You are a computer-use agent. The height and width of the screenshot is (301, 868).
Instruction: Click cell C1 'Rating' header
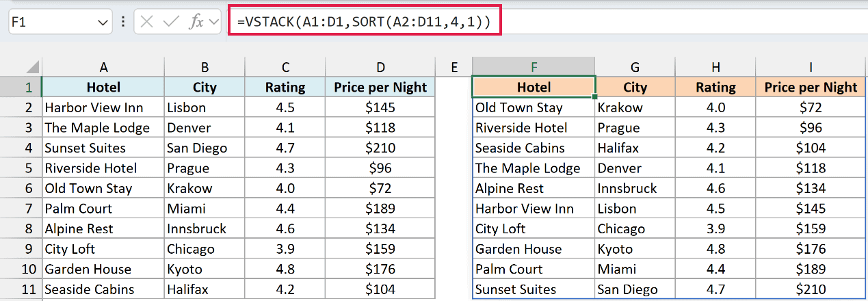point(285,87)
